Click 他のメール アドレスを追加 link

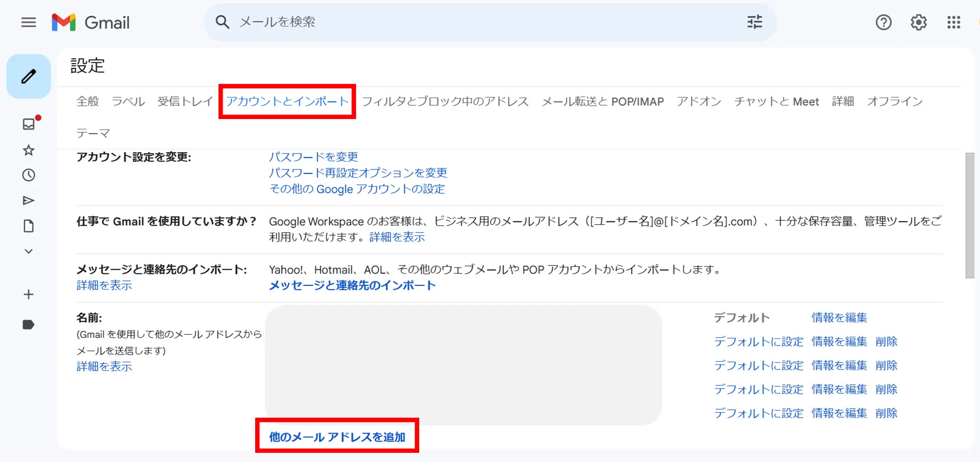point(337,437)
